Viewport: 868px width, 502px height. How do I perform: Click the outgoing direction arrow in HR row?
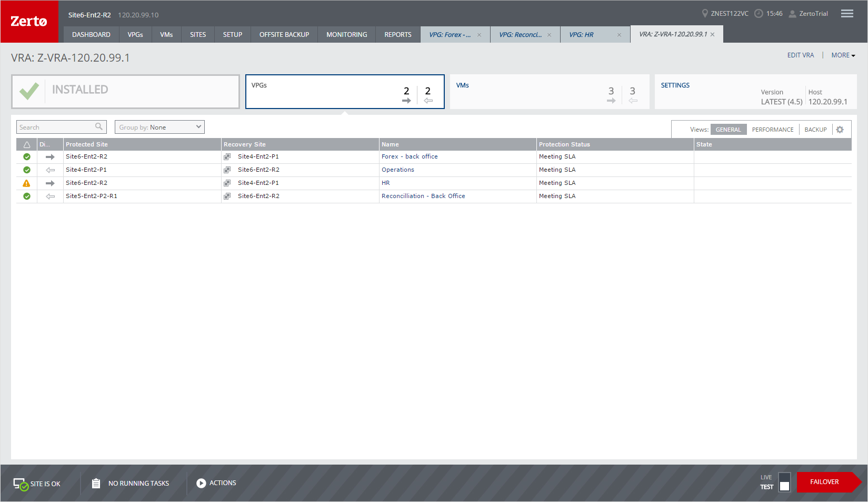pyautogui.click(x=50, y=183)
